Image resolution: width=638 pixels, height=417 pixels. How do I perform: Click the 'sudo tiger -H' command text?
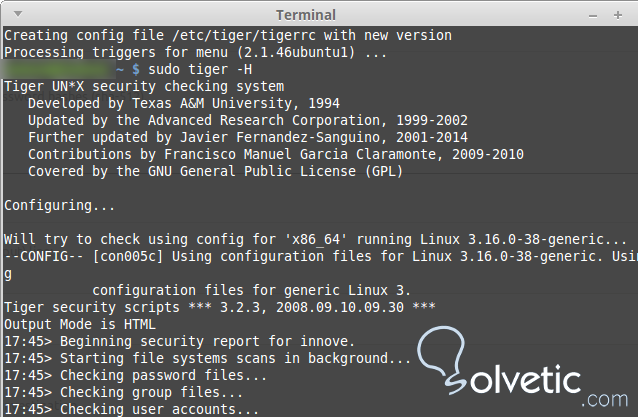[x=199, y=70]
